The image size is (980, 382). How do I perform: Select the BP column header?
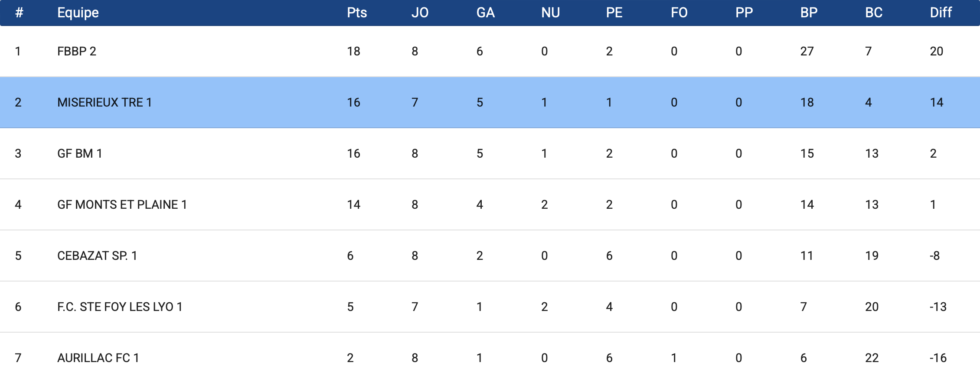click(809, 13)
